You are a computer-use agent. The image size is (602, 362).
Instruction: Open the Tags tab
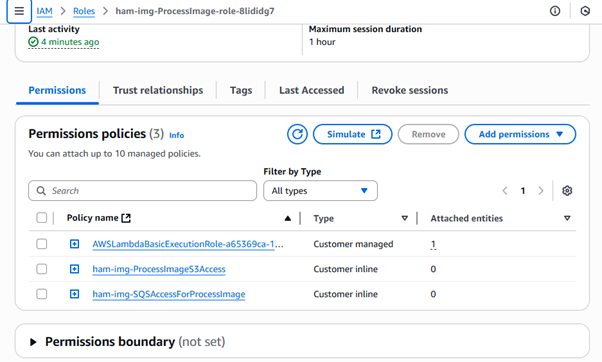tap(241, 90)
